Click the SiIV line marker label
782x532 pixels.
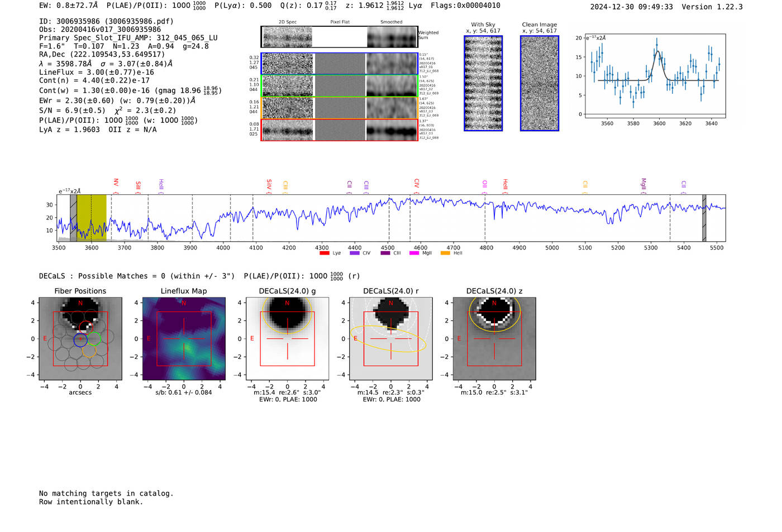point(269,184)
